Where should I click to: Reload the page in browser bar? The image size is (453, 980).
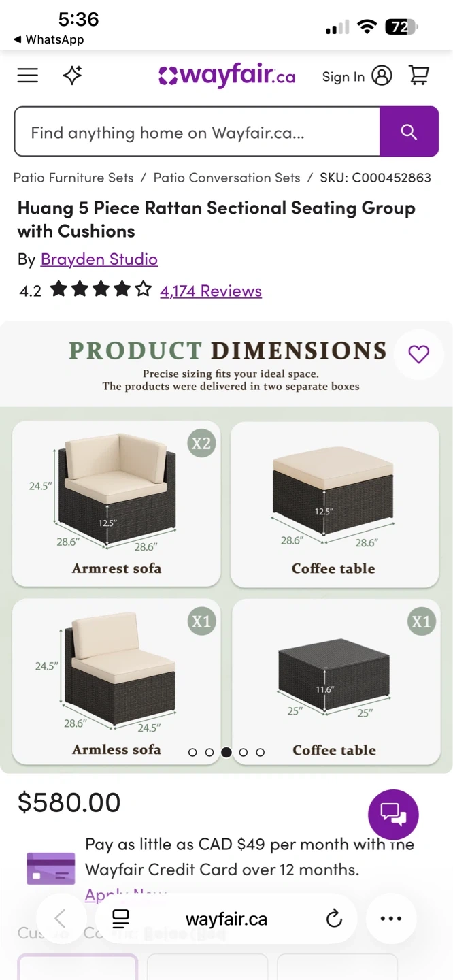[x=334, y=919]
